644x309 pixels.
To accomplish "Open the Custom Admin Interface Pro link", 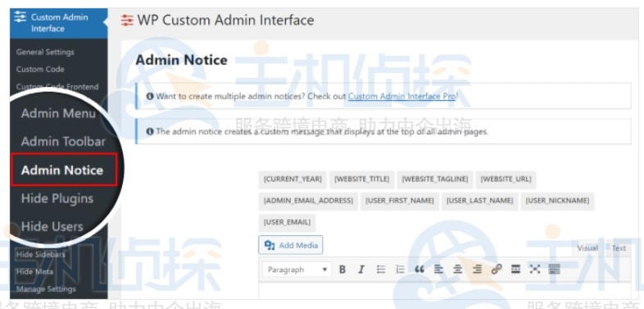I will point(401,97).
